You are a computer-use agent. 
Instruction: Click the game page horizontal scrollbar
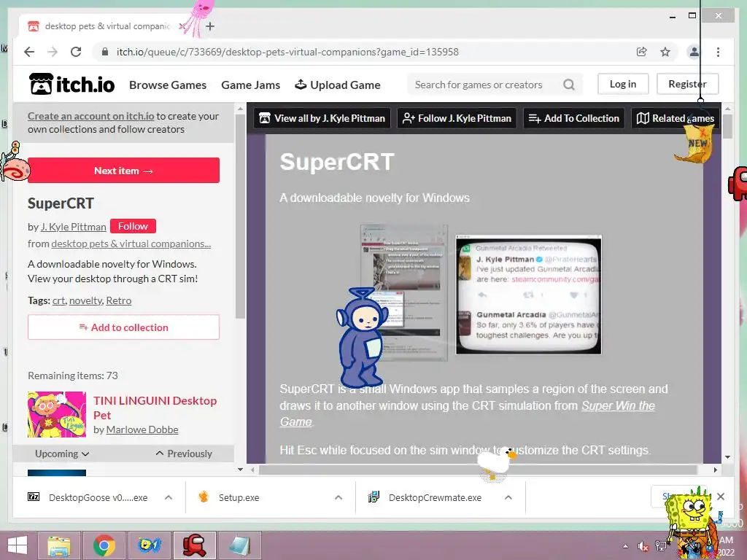pos(477,470)
